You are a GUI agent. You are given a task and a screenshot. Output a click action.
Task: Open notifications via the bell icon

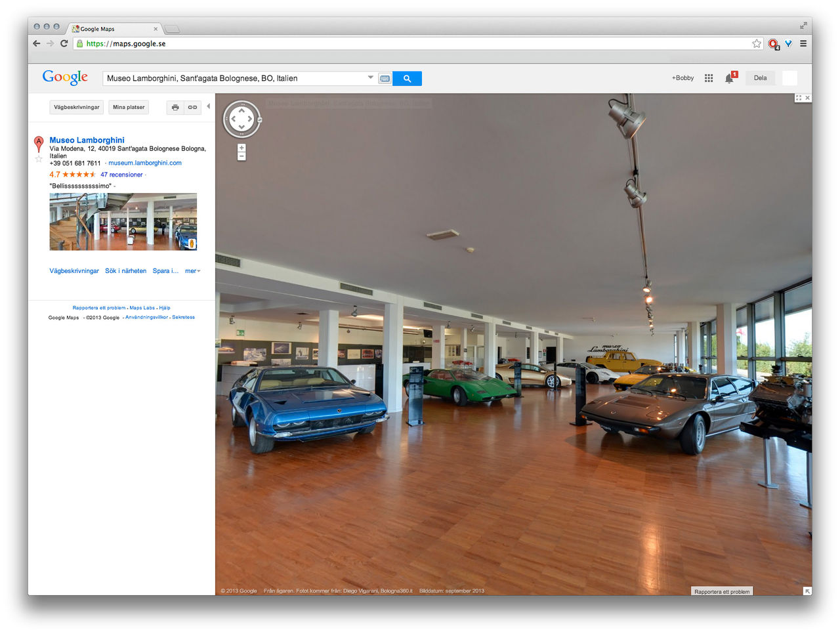tap(729, 77)
